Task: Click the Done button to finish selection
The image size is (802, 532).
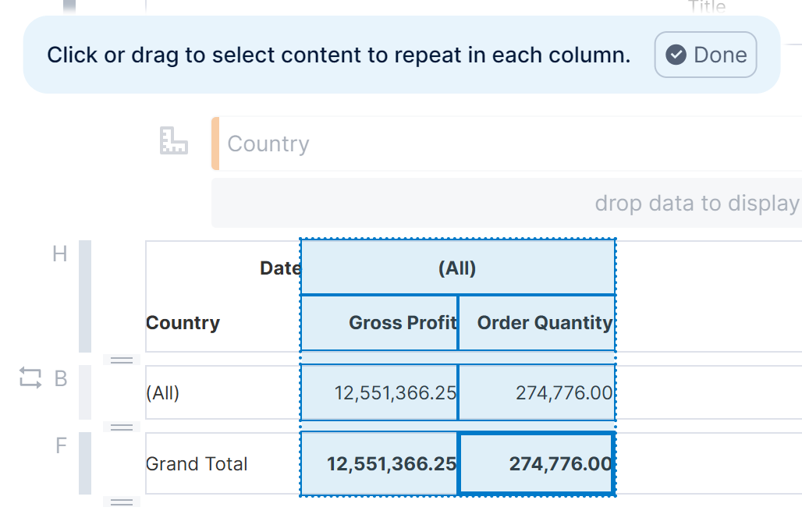Action: [705, 55]
